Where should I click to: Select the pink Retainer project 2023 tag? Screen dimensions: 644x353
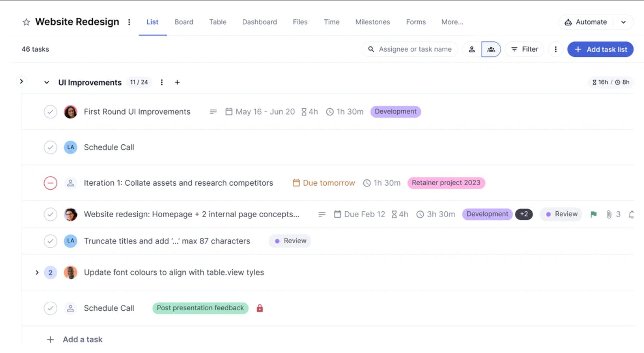[x=446, y=183]
